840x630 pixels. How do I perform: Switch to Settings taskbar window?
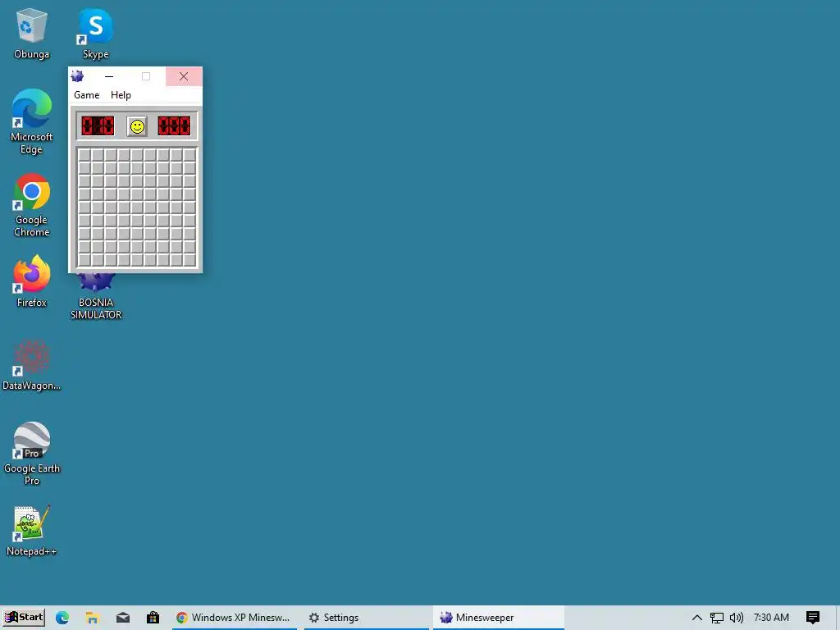point(367,618)
